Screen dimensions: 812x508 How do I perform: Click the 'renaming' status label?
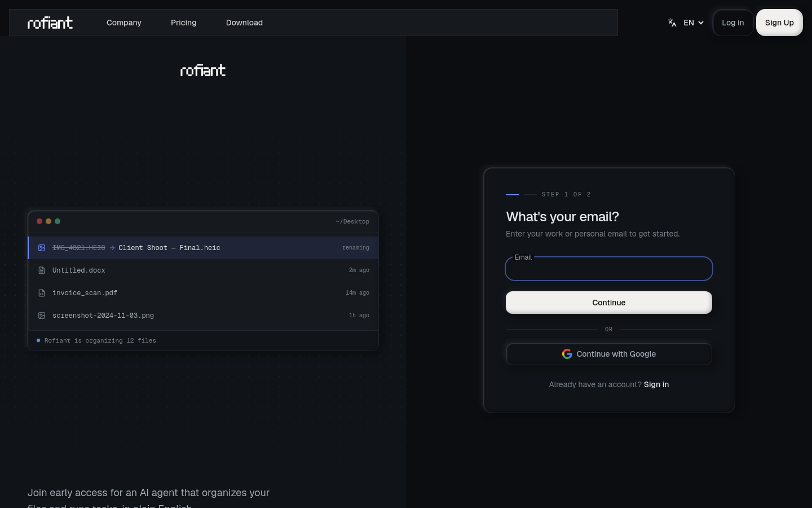(x=356, y=248)
